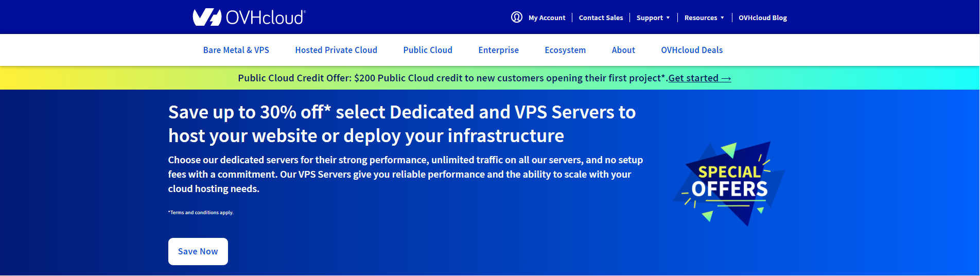
Task: Open the My Account link
Action: (x=547, y=18)
